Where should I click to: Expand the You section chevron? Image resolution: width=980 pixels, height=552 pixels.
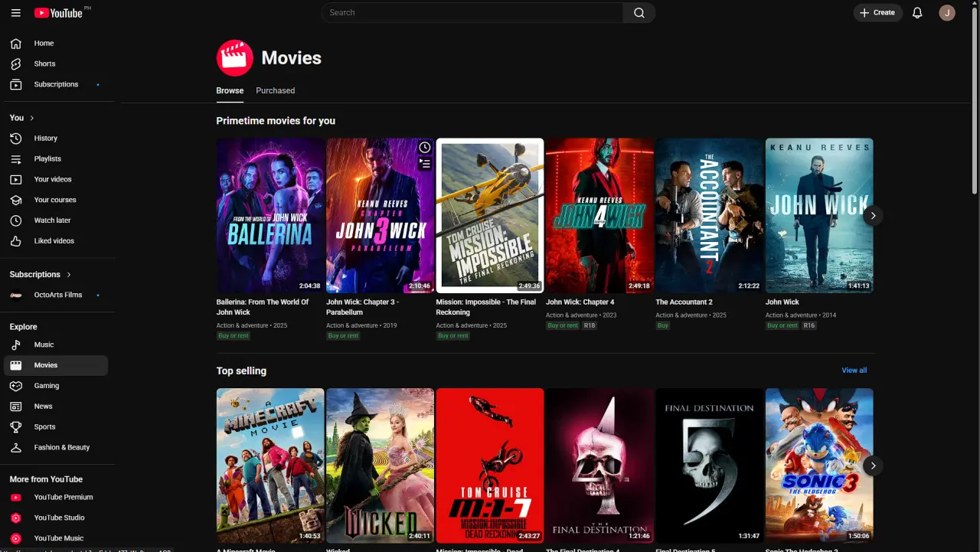(32, 118)
